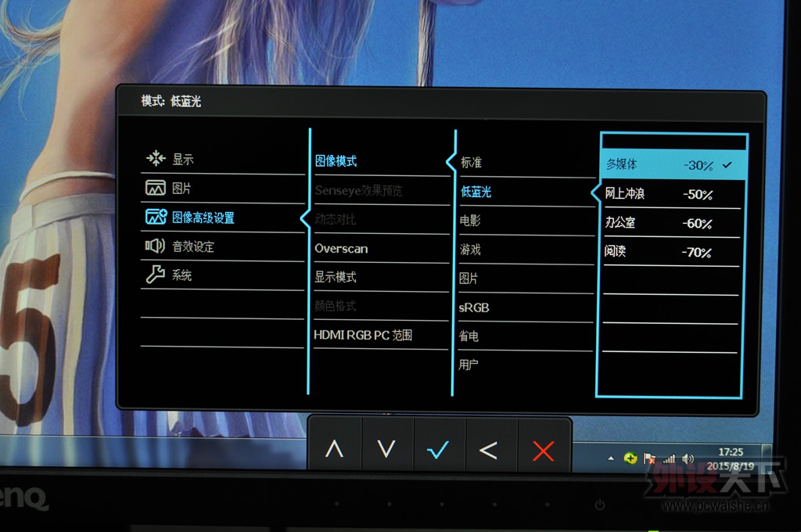Image resolution: width=801 pixels, height=532 pixels.
Task: Click the green tray icon
Action: coord(630,458)
